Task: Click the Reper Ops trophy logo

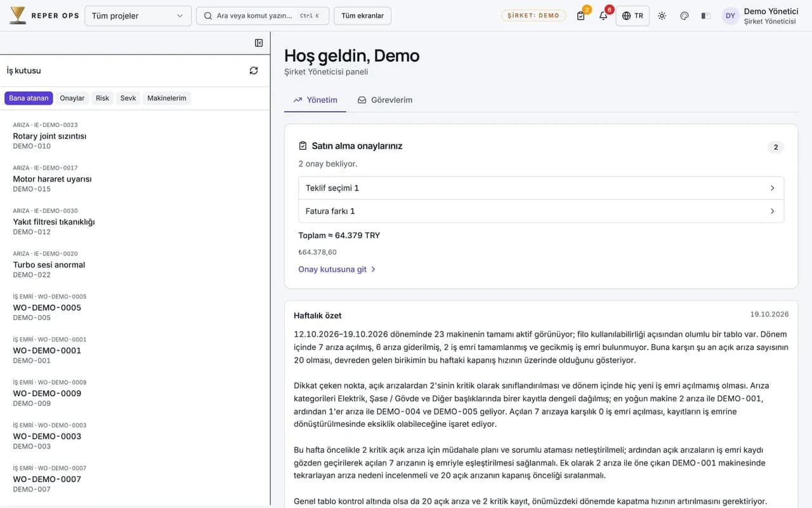Action: pos(18,15)
